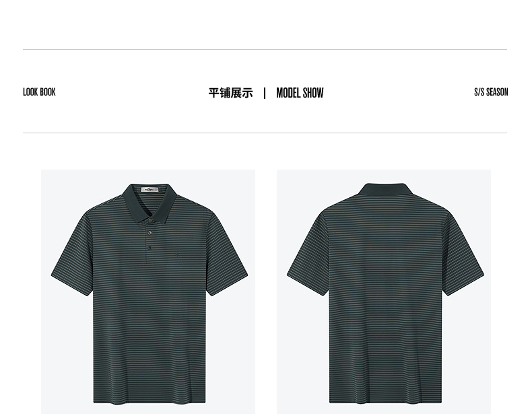Image resolution: width=532 pixels, height=420 pixels.
Task: Click the solid green collar of front shirt
Action: point(149,203)
